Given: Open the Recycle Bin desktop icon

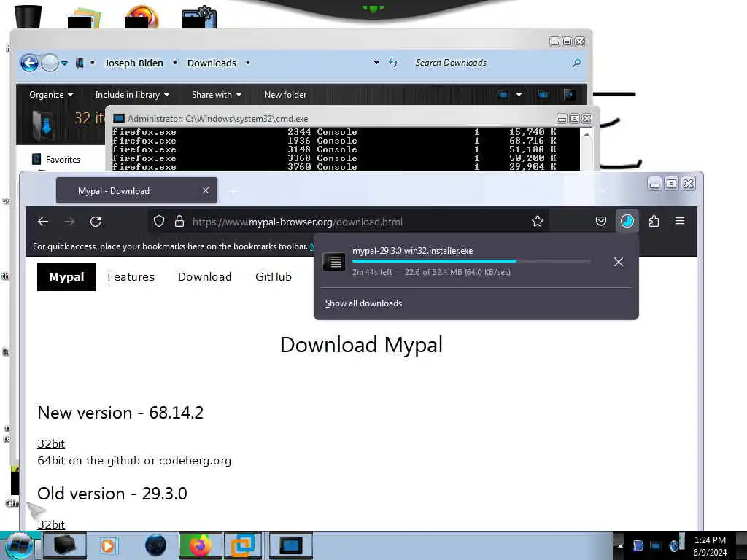Looking at the screenshot, I should (x=28, y=16).
